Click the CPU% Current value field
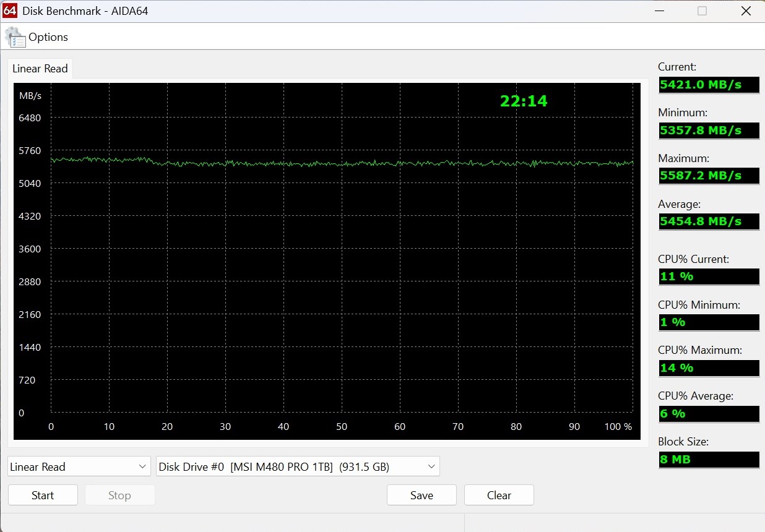 [x=709, y=277]
